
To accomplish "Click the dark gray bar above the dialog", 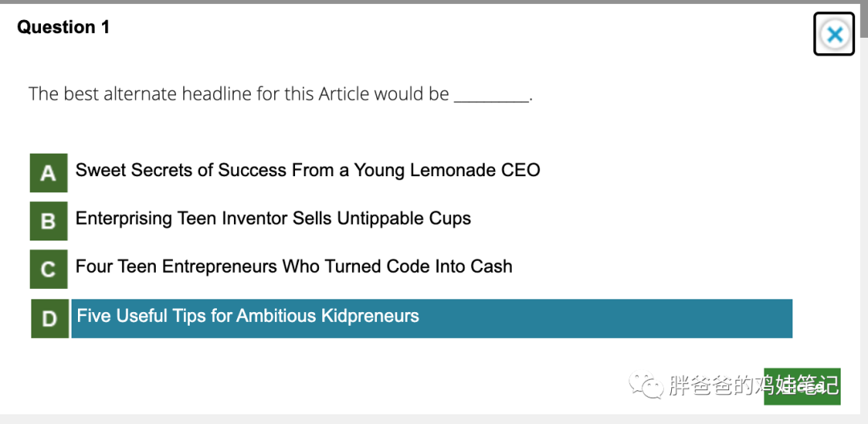I will 434,2.
